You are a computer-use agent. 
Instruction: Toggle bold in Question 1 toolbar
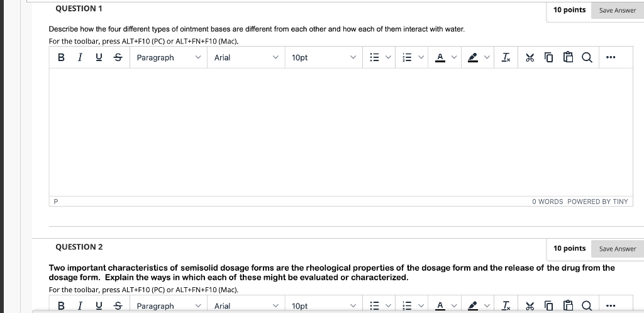pos(61,57)
